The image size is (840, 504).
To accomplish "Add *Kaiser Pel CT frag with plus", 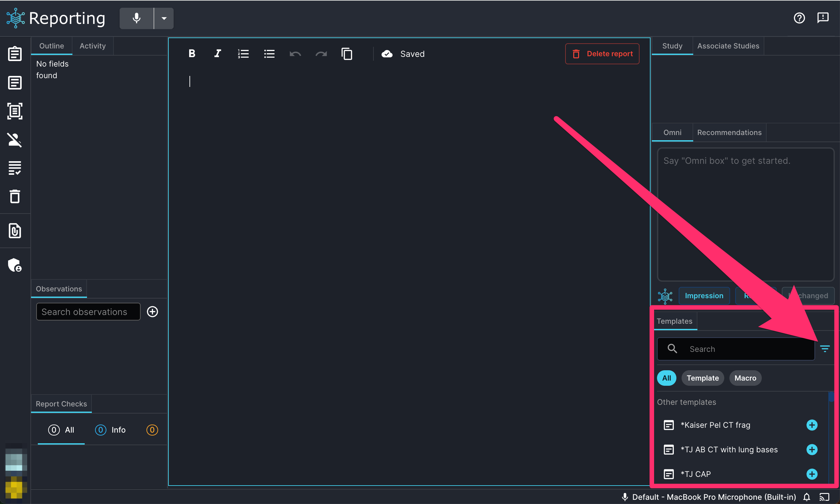I will pos(812,425).
